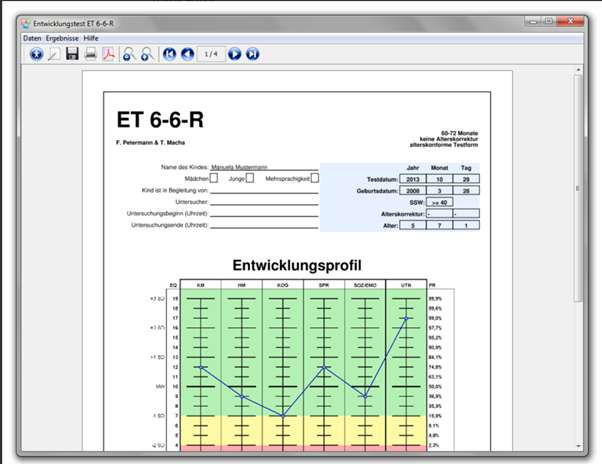Enable the Mehrsprachigkeit checkbox
This screenshot has width=602, height=464.
314,178
